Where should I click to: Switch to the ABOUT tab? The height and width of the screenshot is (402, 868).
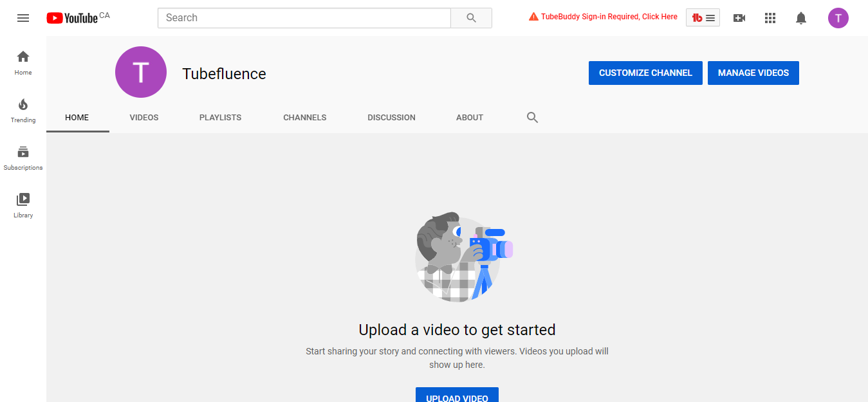pyautogui.click(x=470, y=118)
